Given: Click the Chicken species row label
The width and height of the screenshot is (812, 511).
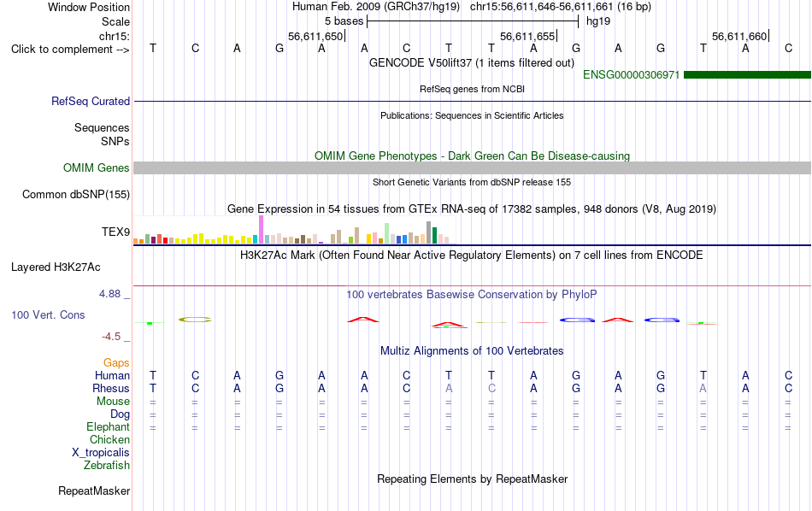Looking at the screenshot, I should coord(109,439).
